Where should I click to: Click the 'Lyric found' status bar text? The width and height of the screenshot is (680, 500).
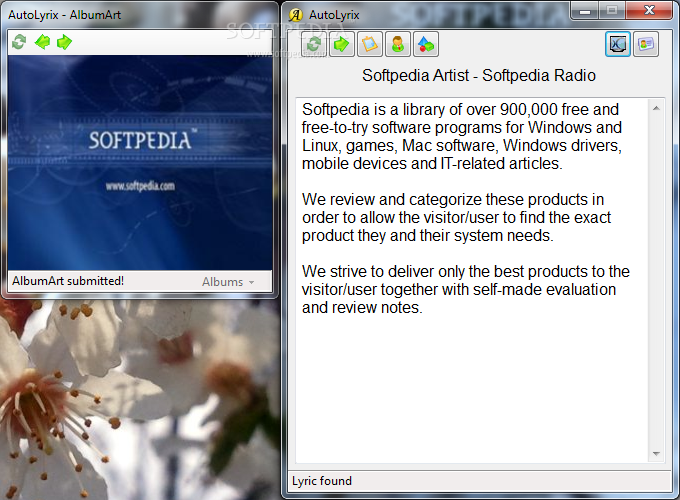pyautogui.click(x=322, y=481)
